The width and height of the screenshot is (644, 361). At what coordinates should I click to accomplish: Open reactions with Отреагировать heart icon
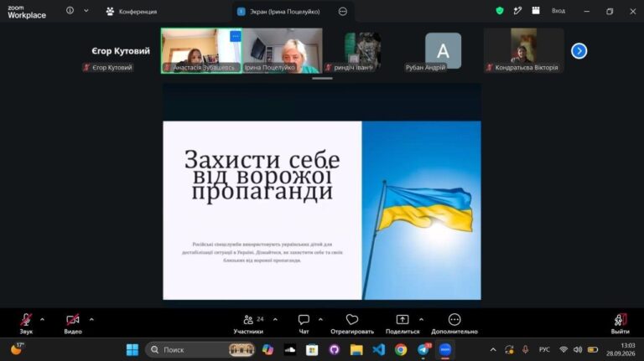(x=352, y=323)
